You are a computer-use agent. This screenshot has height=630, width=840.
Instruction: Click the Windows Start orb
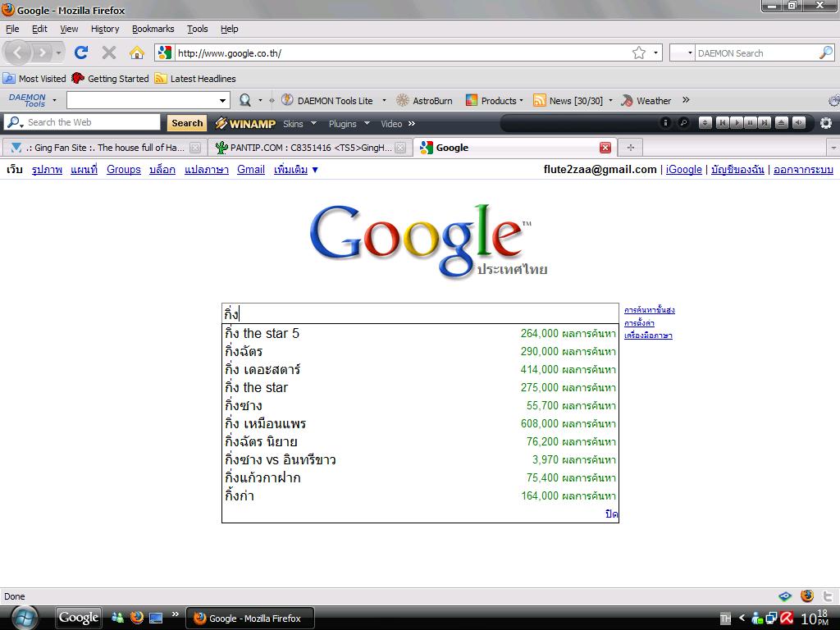[x=24, y=618]
